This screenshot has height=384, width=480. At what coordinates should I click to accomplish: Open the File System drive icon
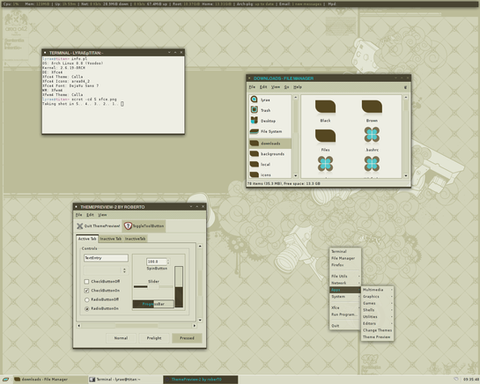pos(254,131)
